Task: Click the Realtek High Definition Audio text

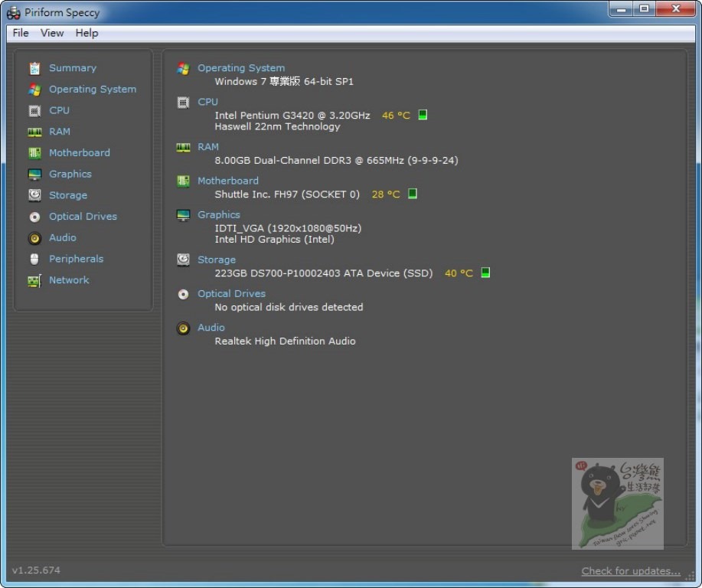Action: (x=286, y=341)
